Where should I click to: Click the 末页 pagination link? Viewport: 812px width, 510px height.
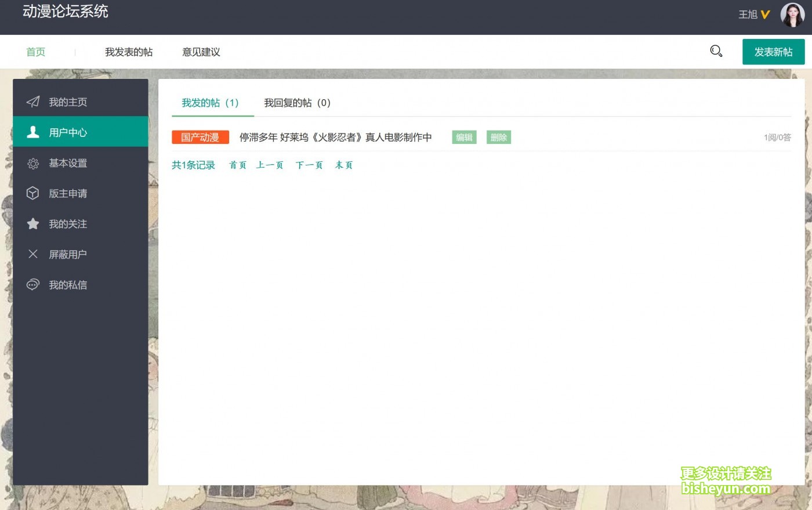(344, 165)
